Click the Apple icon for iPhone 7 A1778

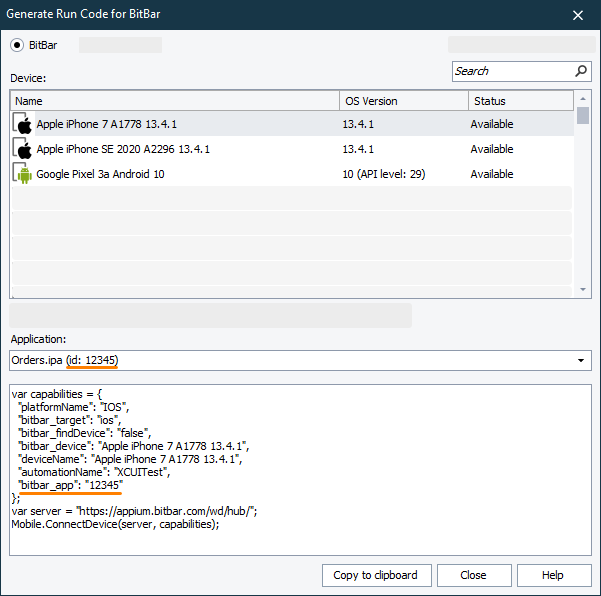click(23, 124)
